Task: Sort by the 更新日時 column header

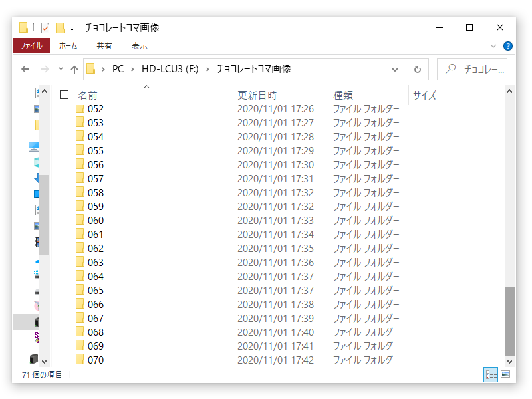Action: coord(257,95)
